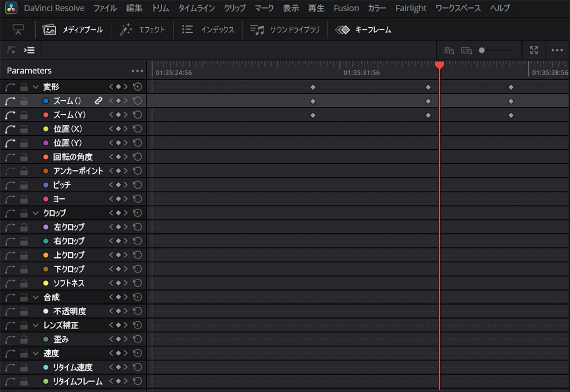Click the expand-to-fullscreen icon
Image resolution: width=570 pixels, height=392 pixels.
tap(534, 50)
